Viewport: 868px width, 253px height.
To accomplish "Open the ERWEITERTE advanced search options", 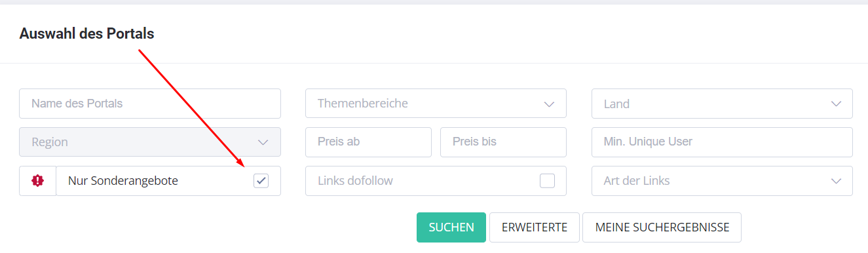I will (535, 227).
